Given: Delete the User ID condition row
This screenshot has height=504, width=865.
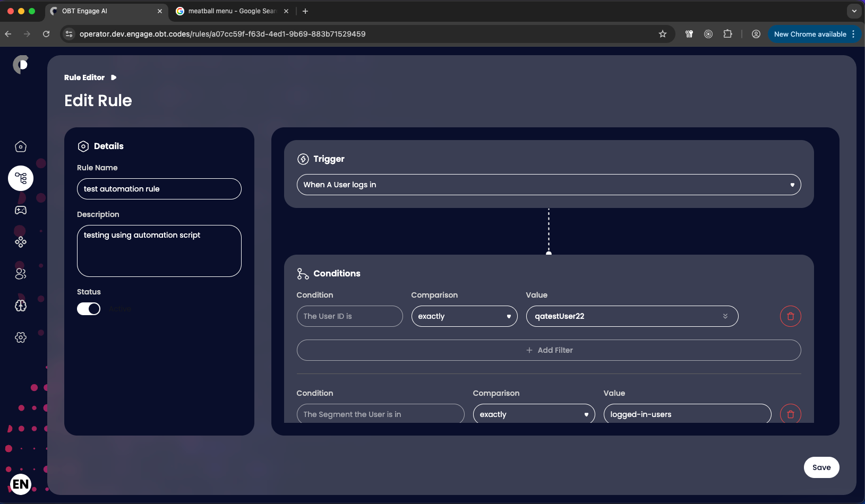Looking at the screenshot, I should pyautogui.click(x=790, y=316).
